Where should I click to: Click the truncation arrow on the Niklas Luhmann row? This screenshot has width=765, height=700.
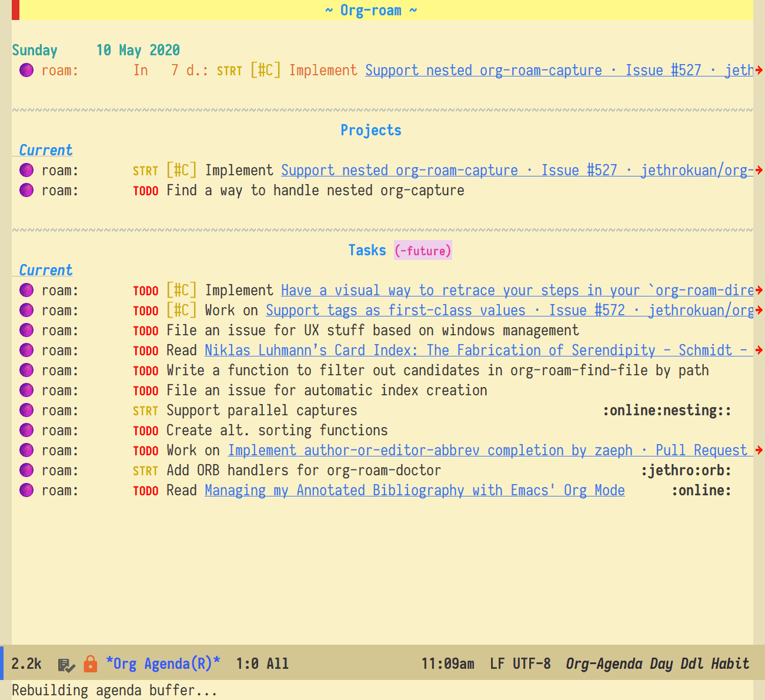[759, 351]
